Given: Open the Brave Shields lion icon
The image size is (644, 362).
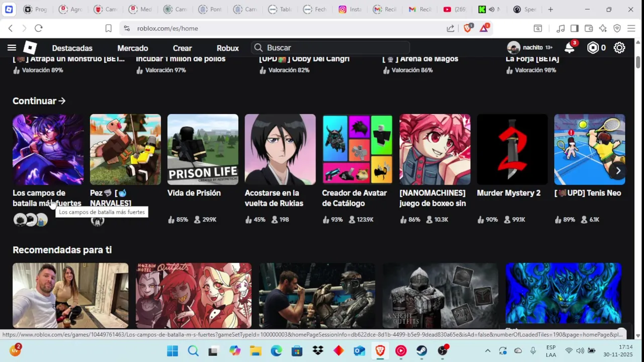Looking at the screenshot, I should click(468, 28).
